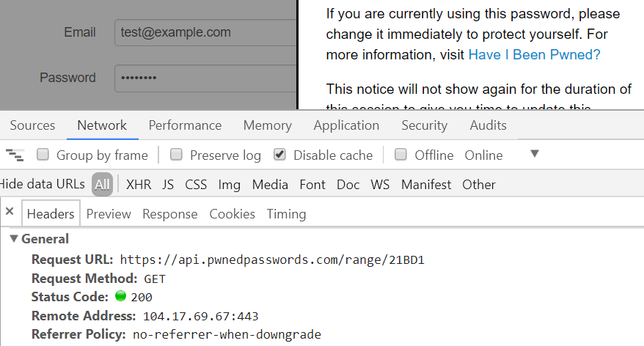
Task: Switch to the Preview tab
Action: coord(109,214)
